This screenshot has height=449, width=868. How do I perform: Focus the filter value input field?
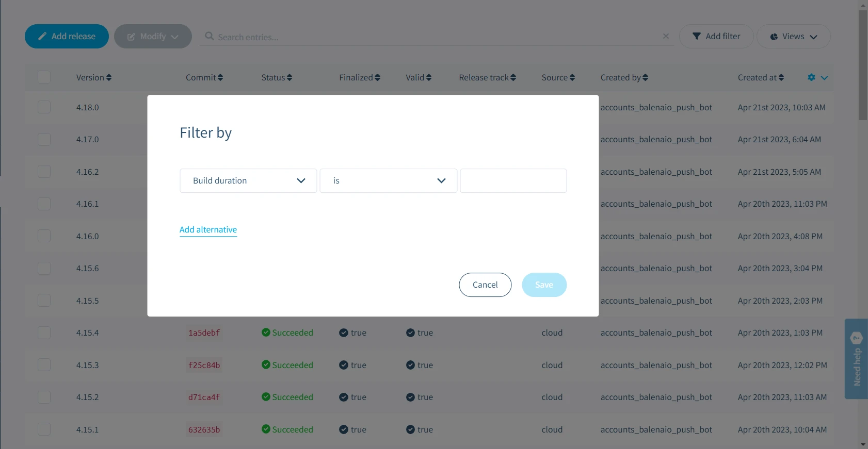[x=513, y=181]
